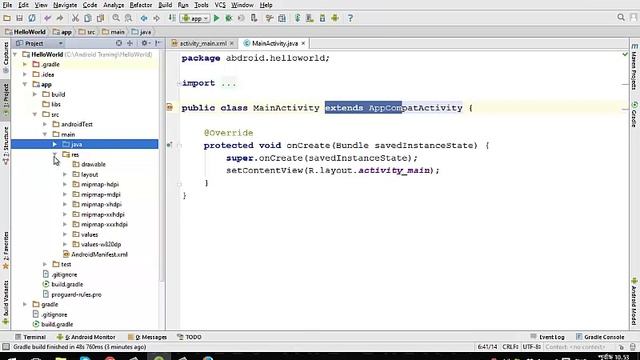Open Project panel gear settings
The height and width of the screenshot is (360, 640).
[145, 43]
